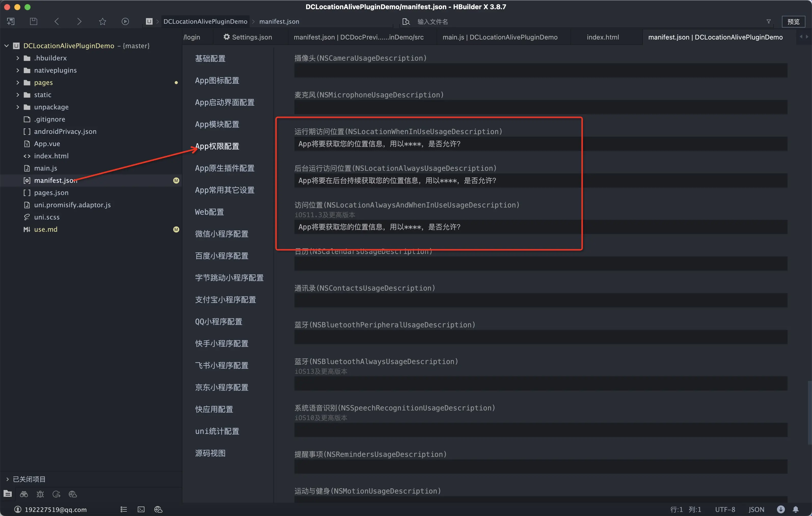The height and width of the screenshot is (516, 812).
Task: Click the NSCameraUsageDescription input field
Action: tap(540, 71)
